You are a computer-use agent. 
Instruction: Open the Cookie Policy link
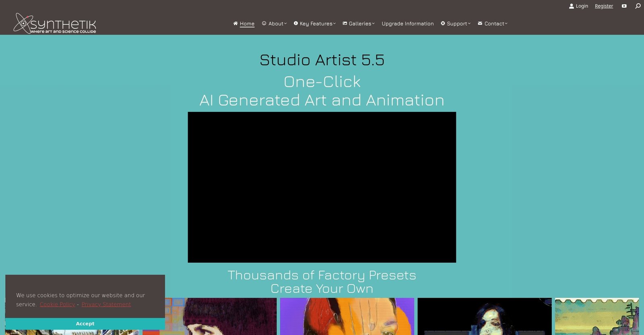pos(57,304)
